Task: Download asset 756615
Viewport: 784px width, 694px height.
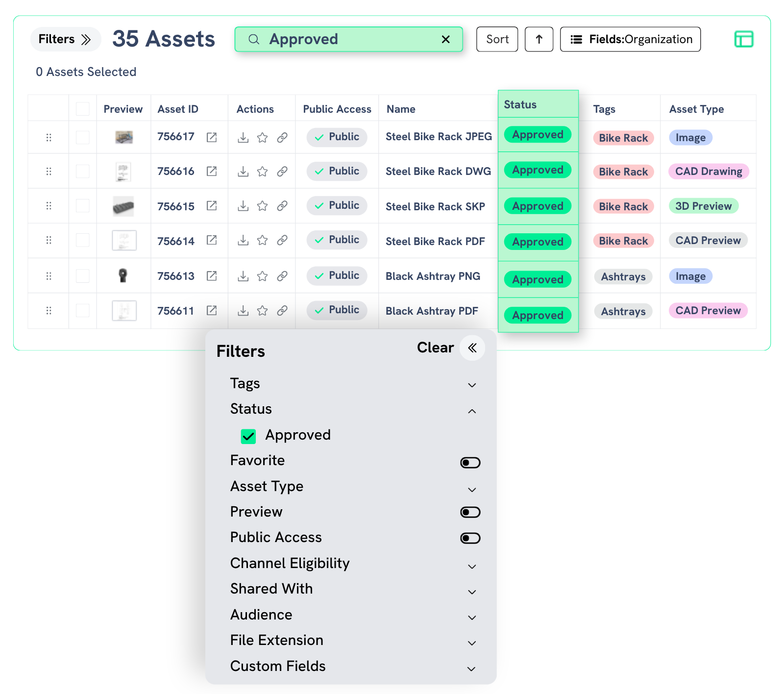Action: (243, 206)
